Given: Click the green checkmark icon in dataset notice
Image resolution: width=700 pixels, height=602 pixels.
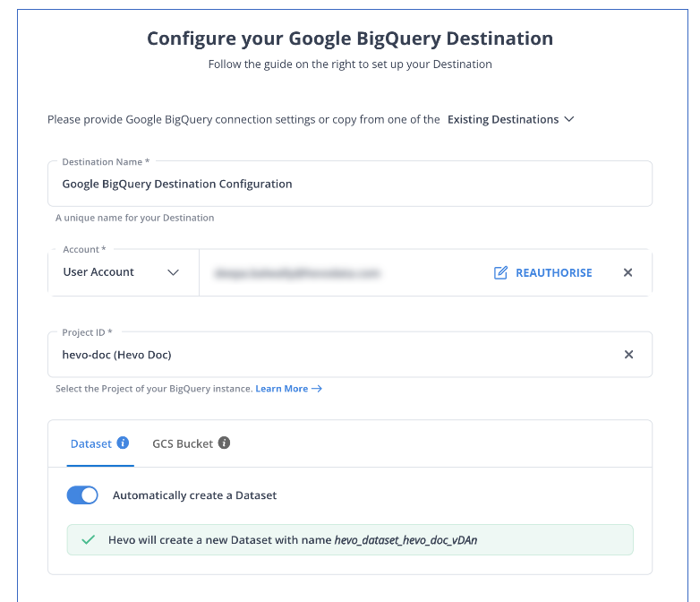Looking at the screenshot, I should [89, 540].
